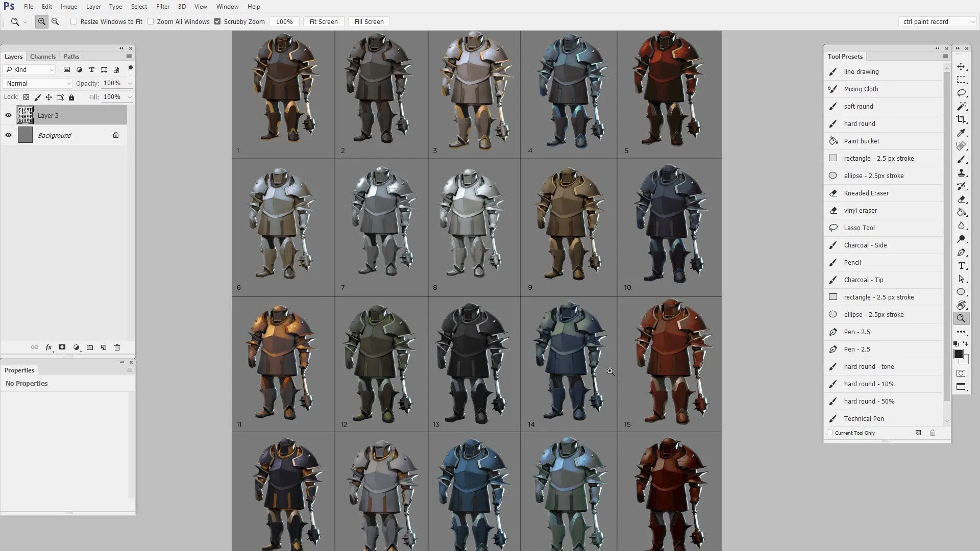Viewport: 980px width, 551px height.
Task: Filter for type layers
Action: tap(92, 70)
